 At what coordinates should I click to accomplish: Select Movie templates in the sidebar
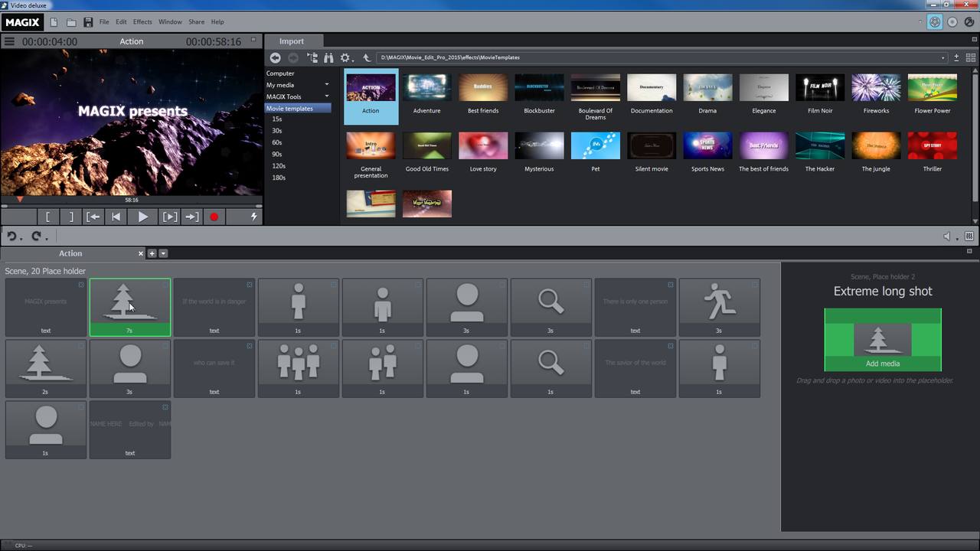[x=298, y=109]
